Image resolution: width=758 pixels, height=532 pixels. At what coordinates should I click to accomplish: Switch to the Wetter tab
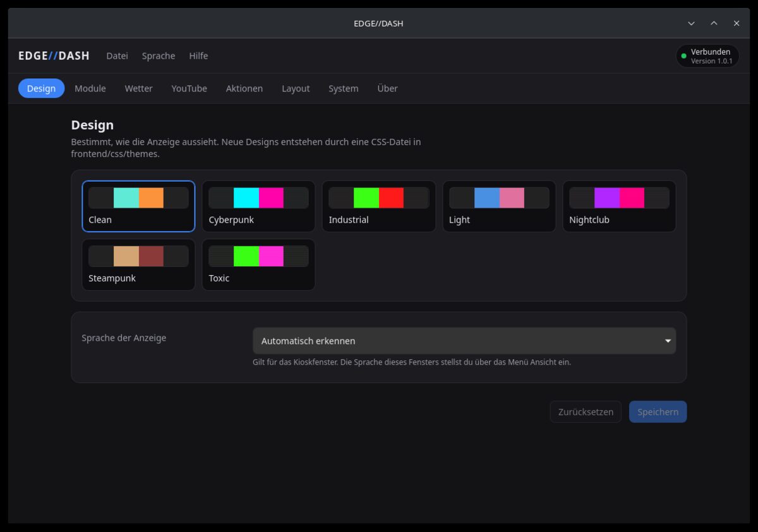point(138,88)
